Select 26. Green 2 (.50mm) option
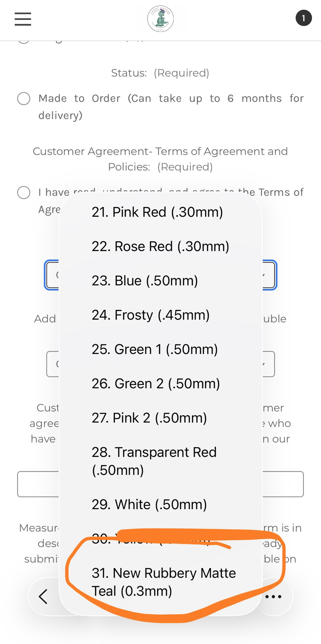This screenshot has height=644, width=321. tap(156, 384)
